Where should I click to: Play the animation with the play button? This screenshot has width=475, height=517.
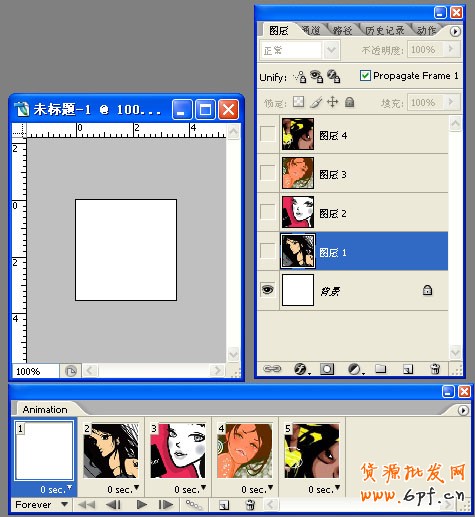click(142, 505)
